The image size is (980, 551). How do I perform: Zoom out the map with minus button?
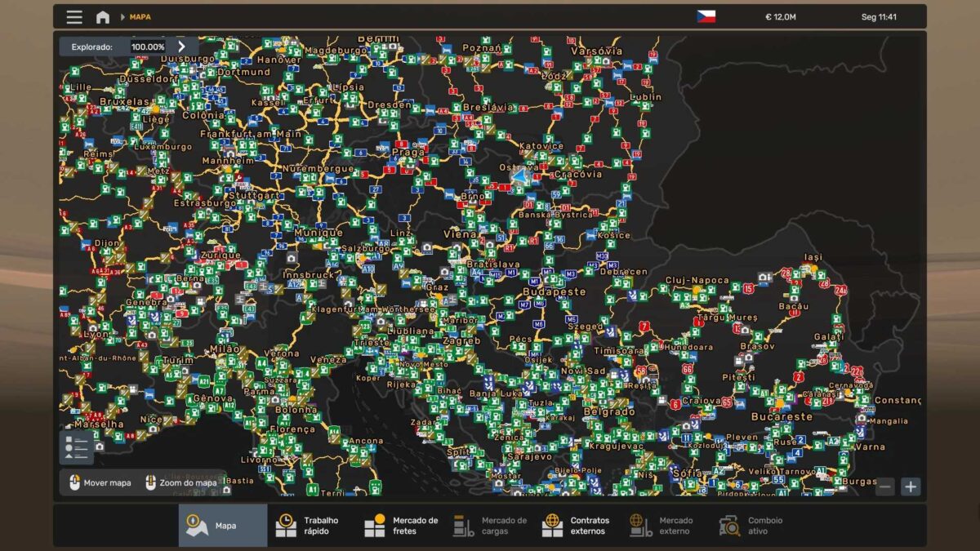click(884, 487)
